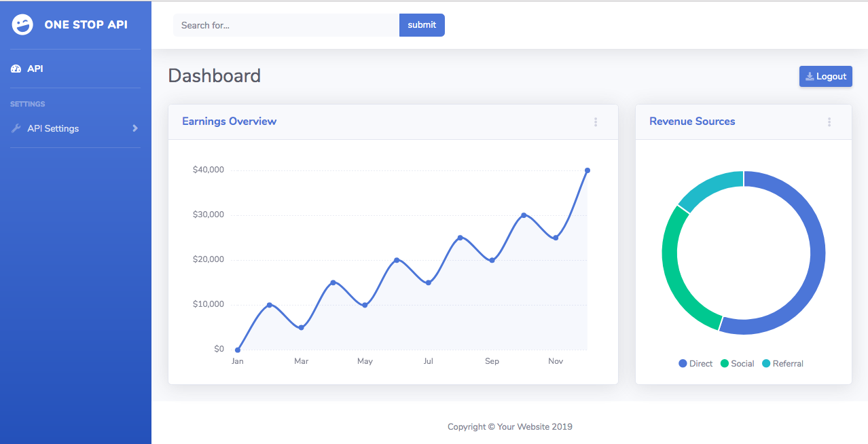Click the Earnings Overview card title
Image resolution: width=868 pixels, height=444 pixels.
(229, 122)
